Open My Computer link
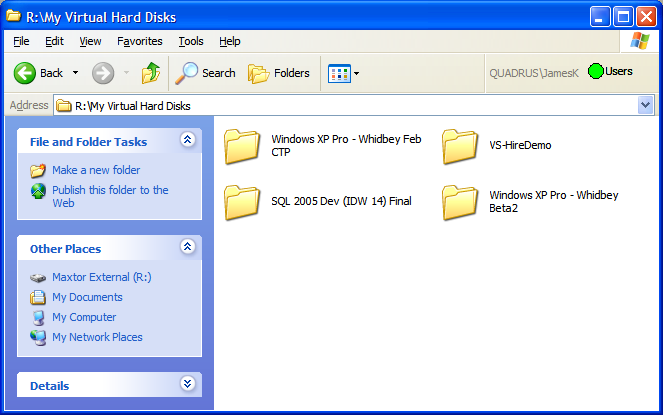Screen dimensions: 663x415 [84, 317]
